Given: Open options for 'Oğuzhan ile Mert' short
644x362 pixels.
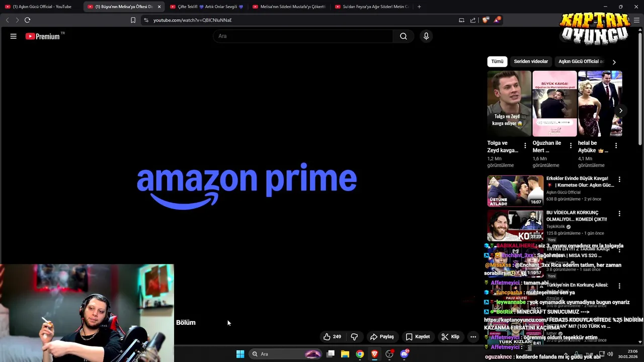Looking at the screenshot, I should tap(570, 145).
